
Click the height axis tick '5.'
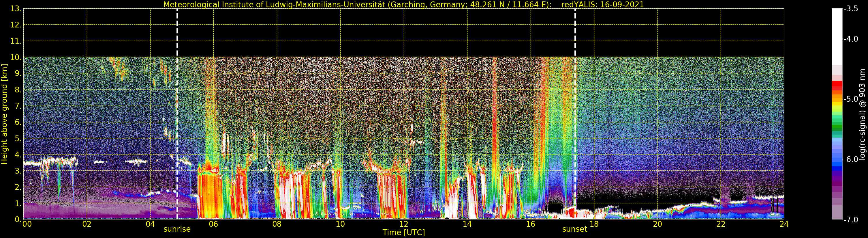(18, 138)
